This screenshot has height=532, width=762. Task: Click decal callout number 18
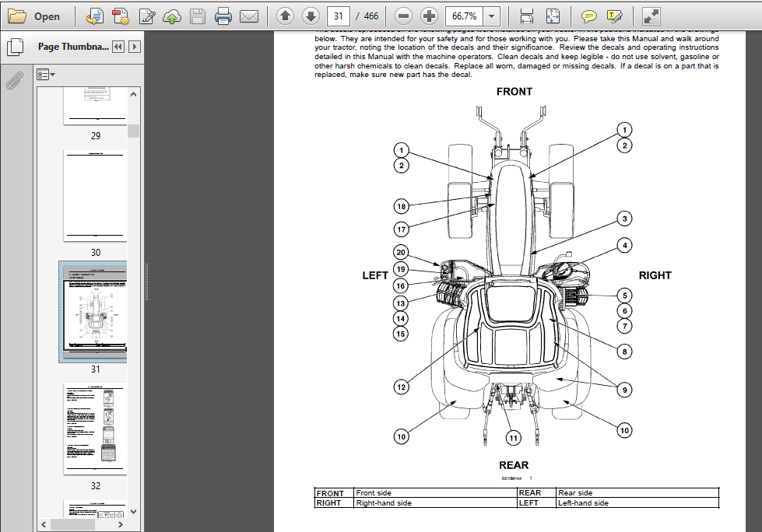pyautogui.click(x=401, y=206)
